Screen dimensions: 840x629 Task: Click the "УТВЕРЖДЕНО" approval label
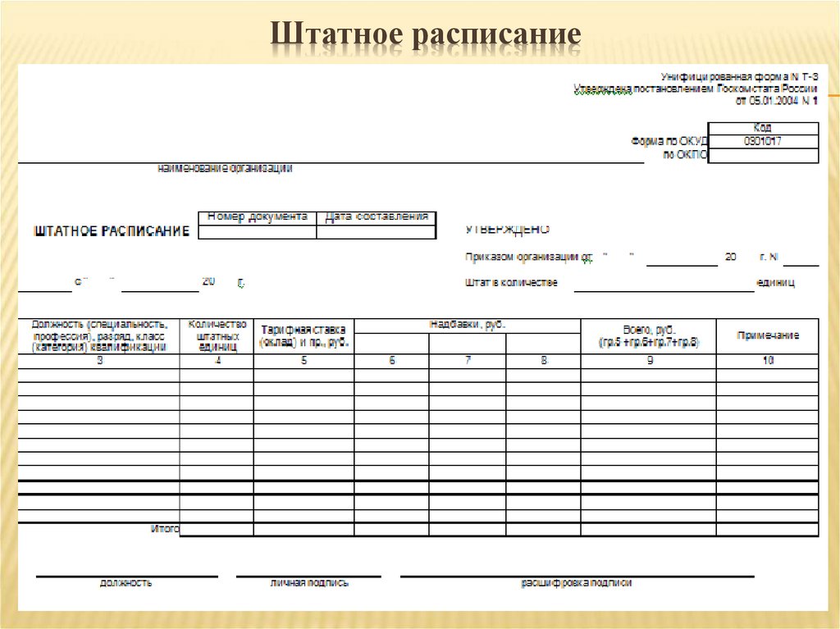tap(507, 230)
